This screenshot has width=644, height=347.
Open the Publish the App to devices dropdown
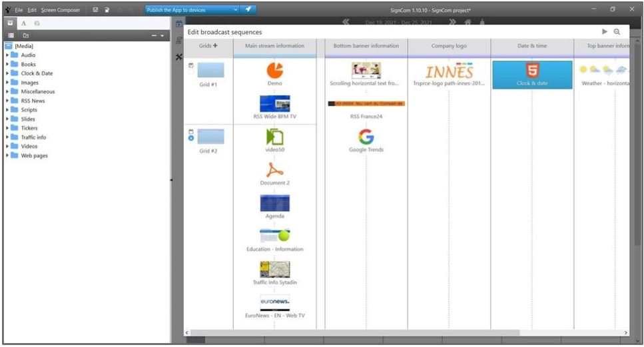[235, 9]
